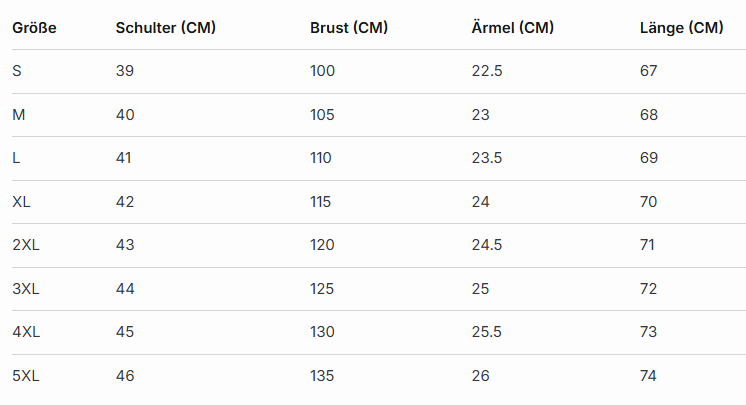Click chest value 105 for size M

coord(323,115)
